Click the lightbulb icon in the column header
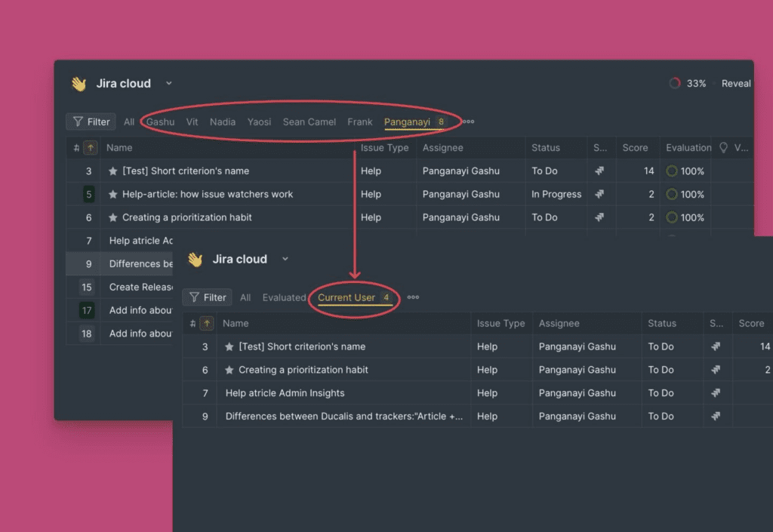 725,147
